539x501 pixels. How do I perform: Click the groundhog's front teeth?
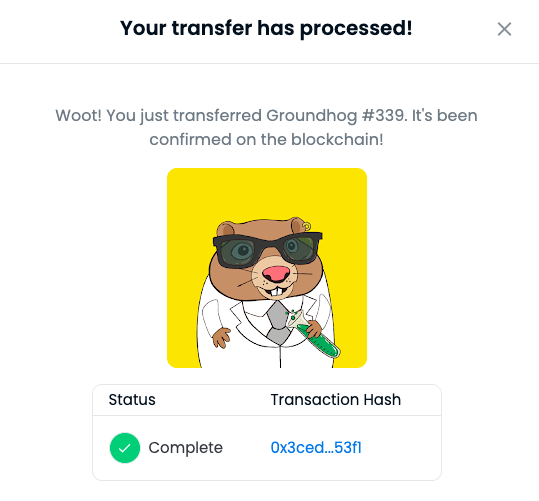click(x=277, y=292)
